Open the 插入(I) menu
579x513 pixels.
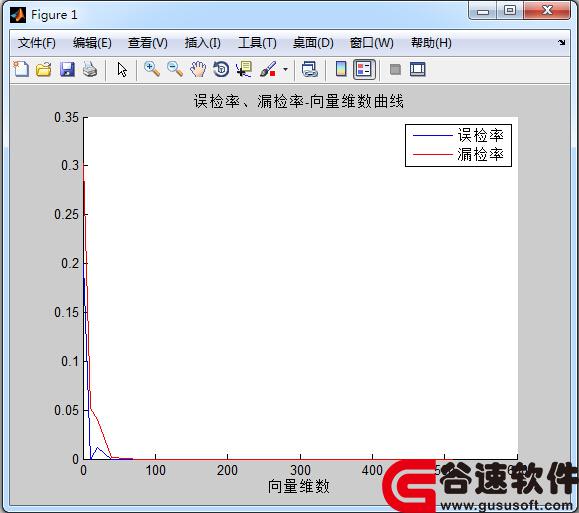[202, 43]
